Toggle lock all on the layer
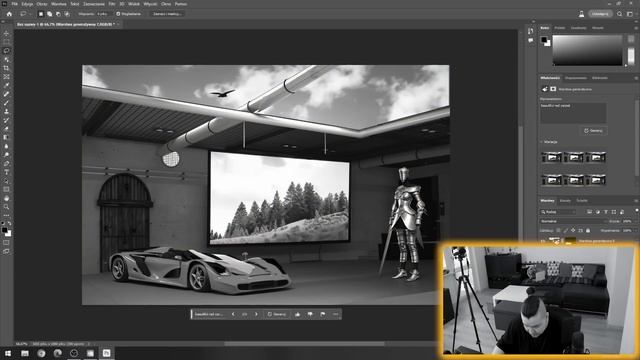This screenshot has width=640, height=360. (x=588, y=231)
